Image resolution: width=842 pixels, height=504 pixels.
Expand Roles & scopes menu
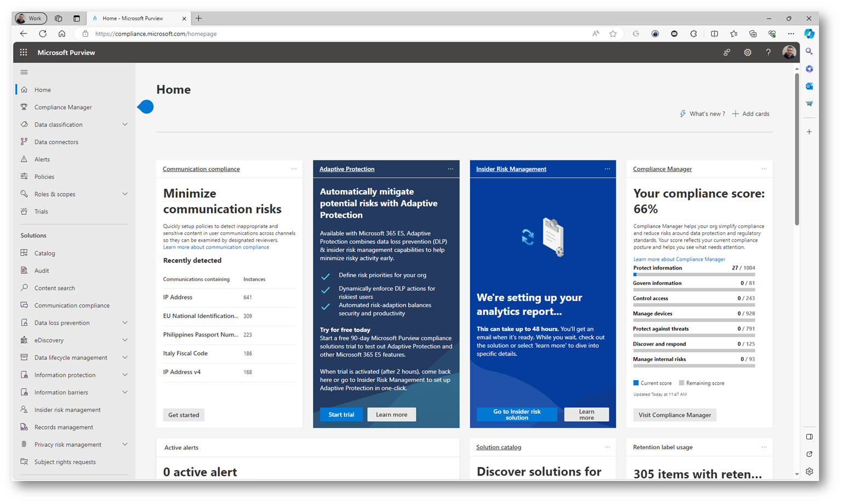tap(125, 194)
